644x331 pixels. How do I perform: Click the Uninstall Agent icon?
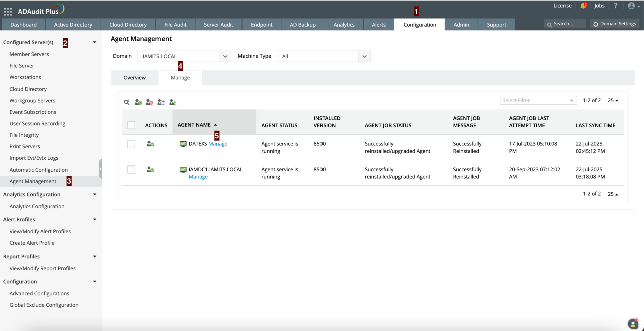[x=150, y=102]
